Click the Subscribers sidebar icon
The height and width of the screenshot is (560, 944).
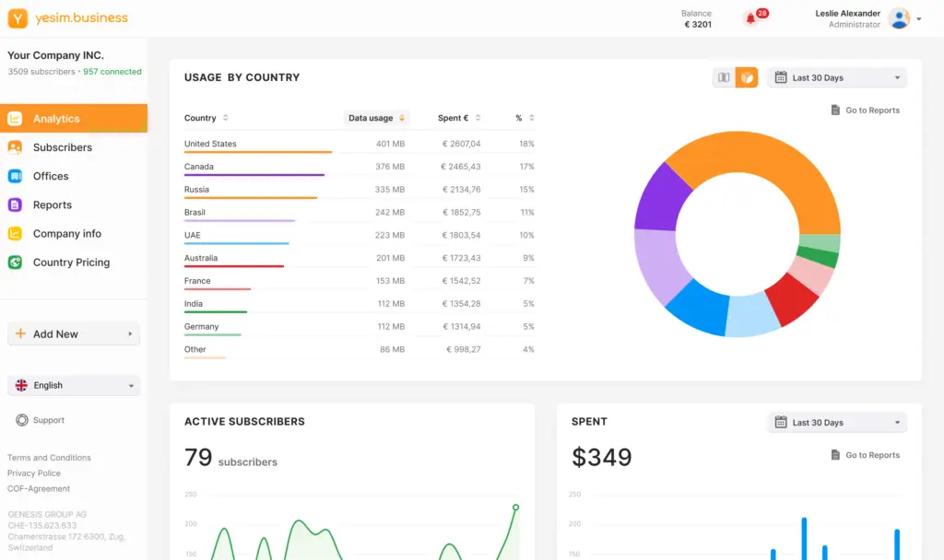15,147
